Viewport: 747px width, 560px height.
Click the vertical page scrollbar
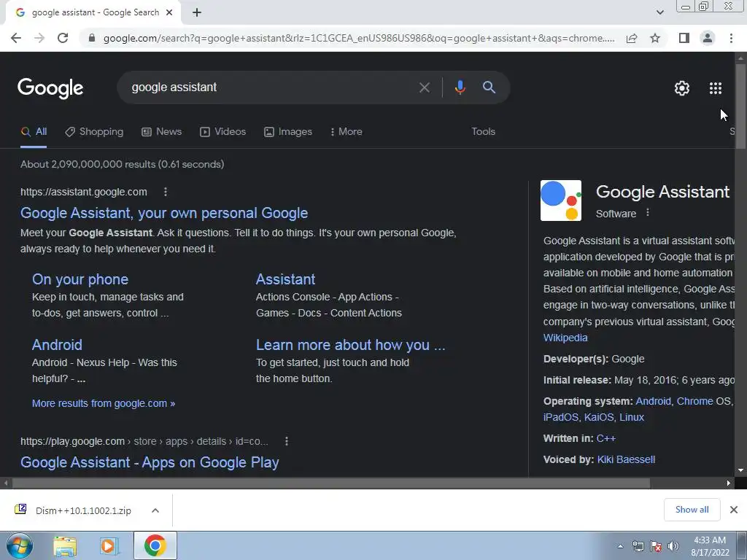click(x=741, y=107)
